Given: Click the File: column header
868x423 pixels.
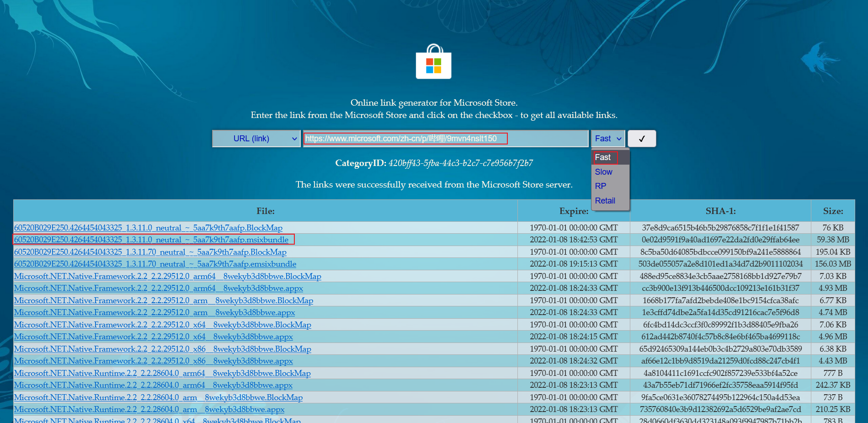Looking at the screenshot, I should point(266,211).
